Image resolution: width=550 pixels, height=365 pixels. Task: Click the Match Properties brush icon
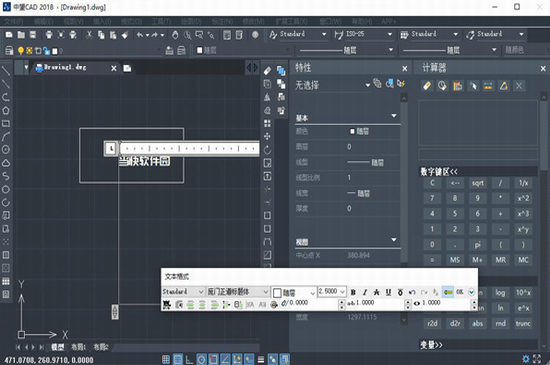(125, 35)
